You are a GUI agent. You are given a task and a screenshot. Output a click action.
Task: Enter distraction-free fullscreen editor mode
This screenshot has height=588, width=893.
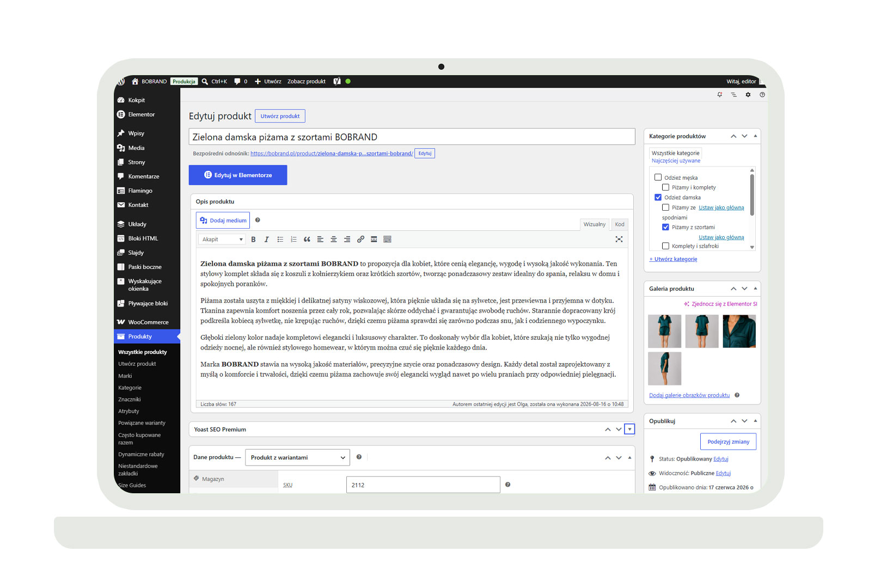pyautogui.click(x=619, y=240)
